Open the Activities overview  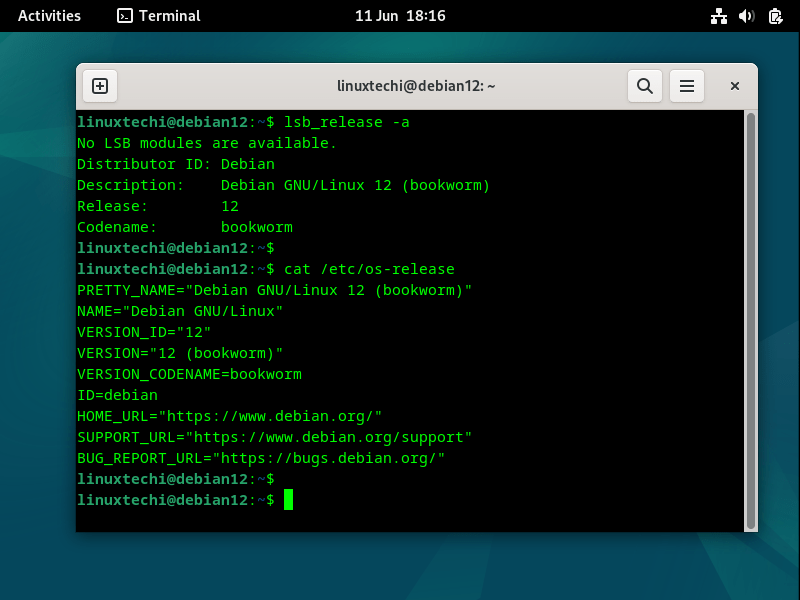coord(49,16)
